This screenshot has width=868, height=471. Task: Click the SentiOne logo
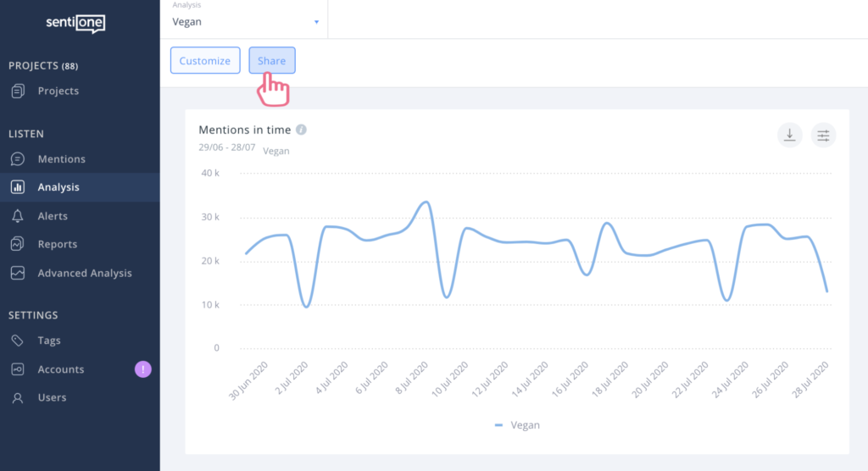(x=75, y=25)
